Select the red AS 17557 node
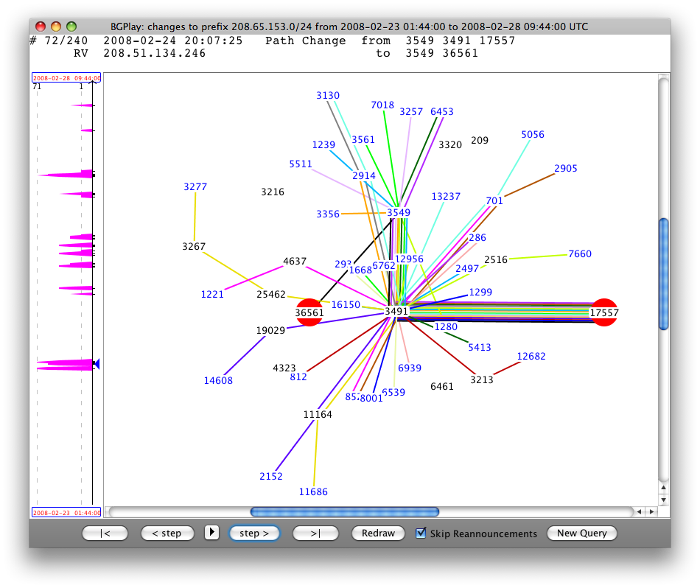The width and height of the screenshot is (700, 588). (604, 312)
